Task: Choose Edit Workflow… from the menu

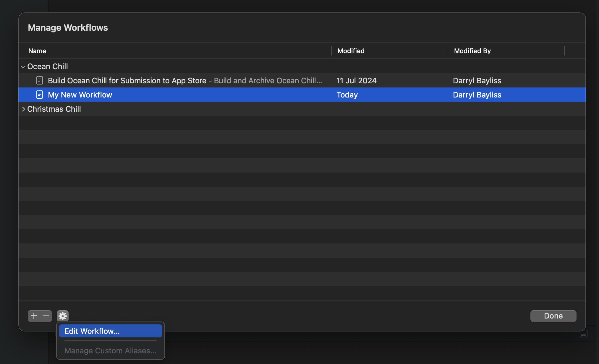Action: (111, 331)
